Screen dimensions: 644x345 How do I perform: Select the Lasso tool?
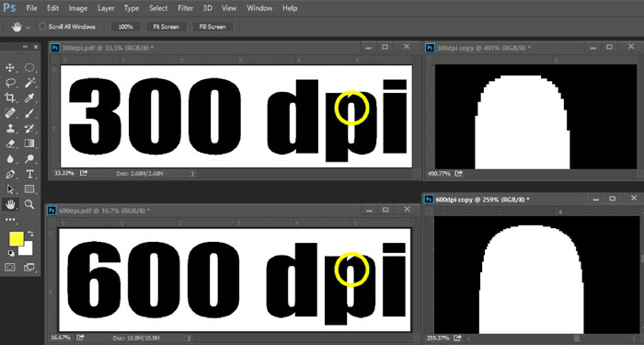click(x=10, y=83)
